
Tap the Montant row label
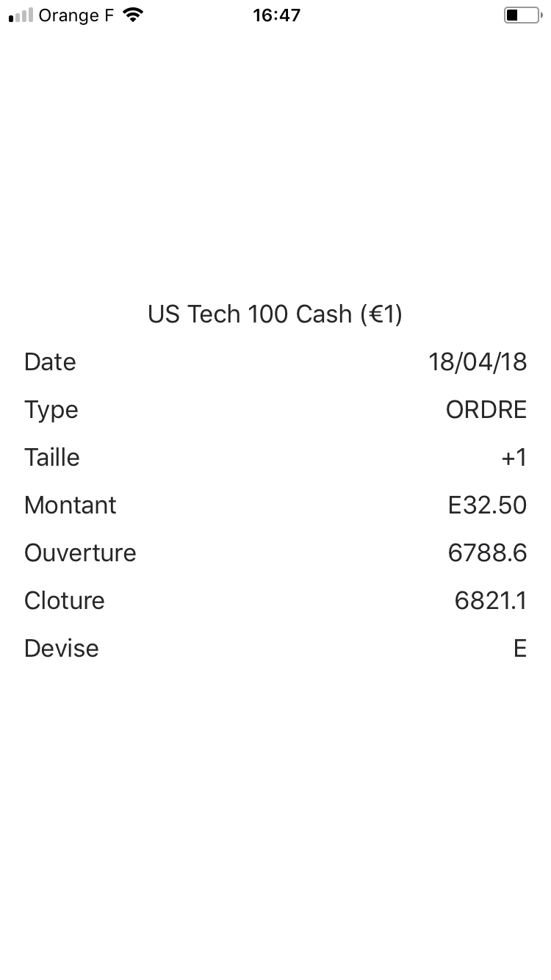[70, 505]
